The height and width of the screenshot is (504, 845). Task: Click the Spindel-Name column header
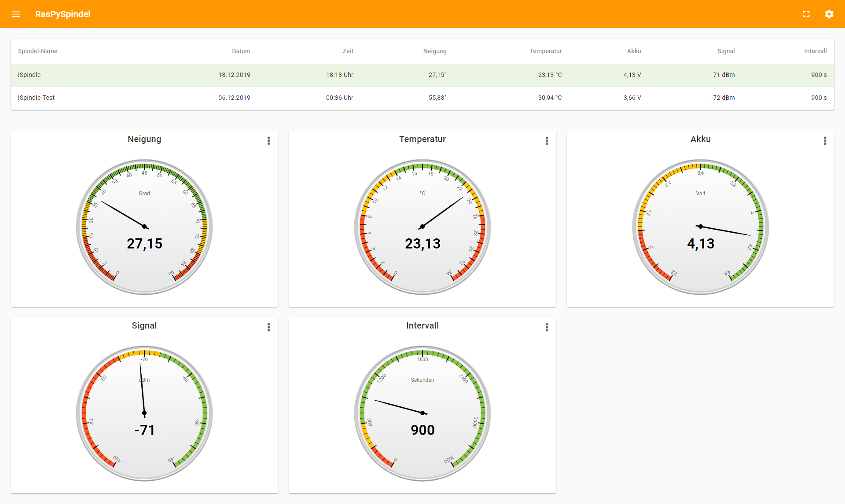pyautogui.click(x=37, y=51)
